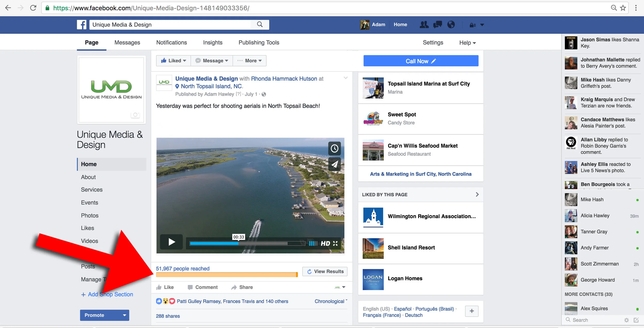Click the blue Call Now button
644x328 pixels.
[x=421, y=61]
